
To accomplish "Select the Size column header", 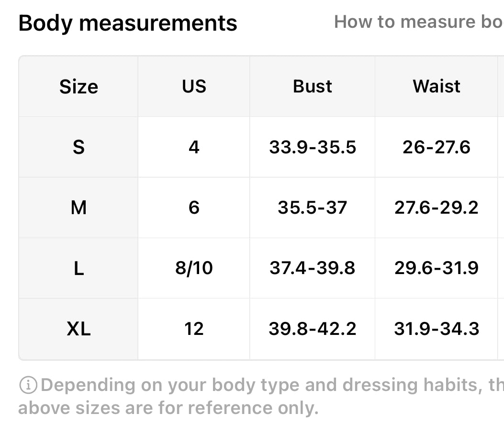I will point(79,87).
